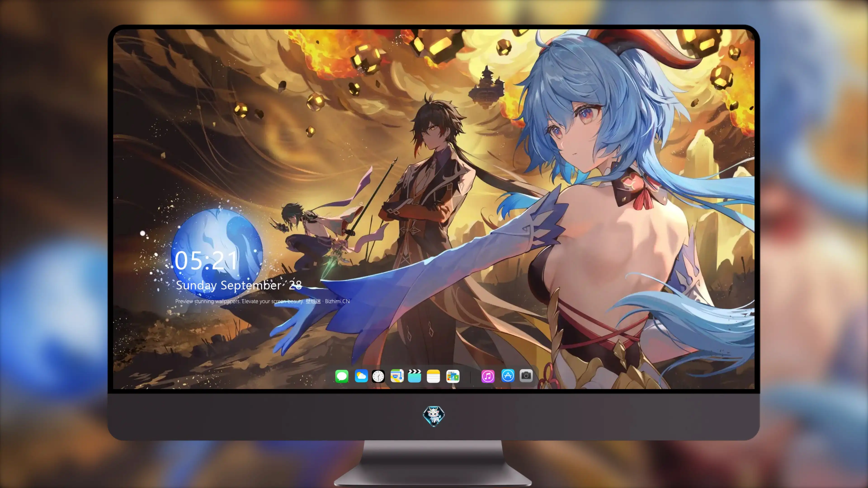Open the App Store from the dock
The height and width of the screenshot is (488, 868).
(508, 375)
